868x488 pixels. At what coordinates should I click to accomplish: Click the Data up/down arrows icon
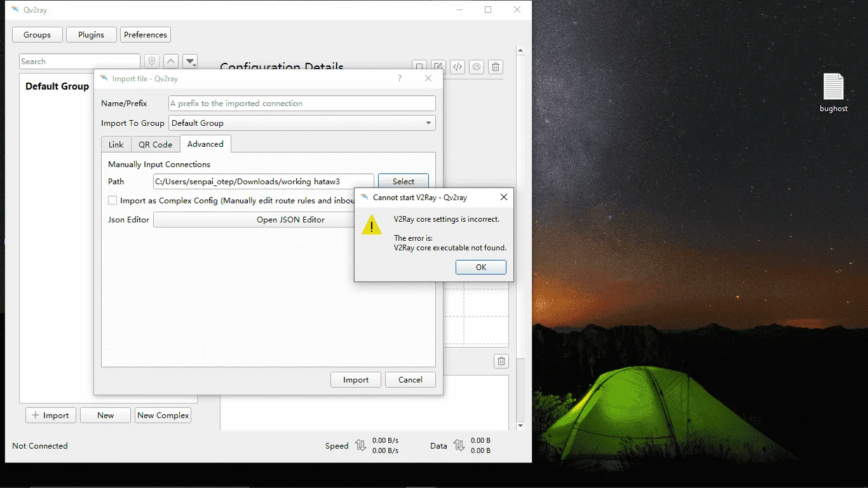(x=459, y=445)
